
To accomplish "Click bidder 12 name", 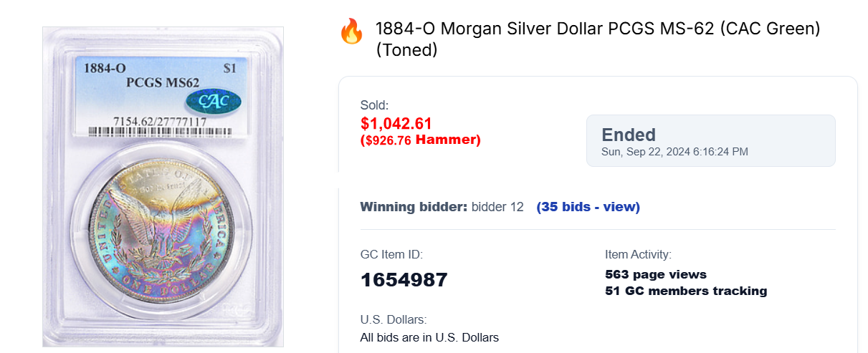I will coord(497,207).
